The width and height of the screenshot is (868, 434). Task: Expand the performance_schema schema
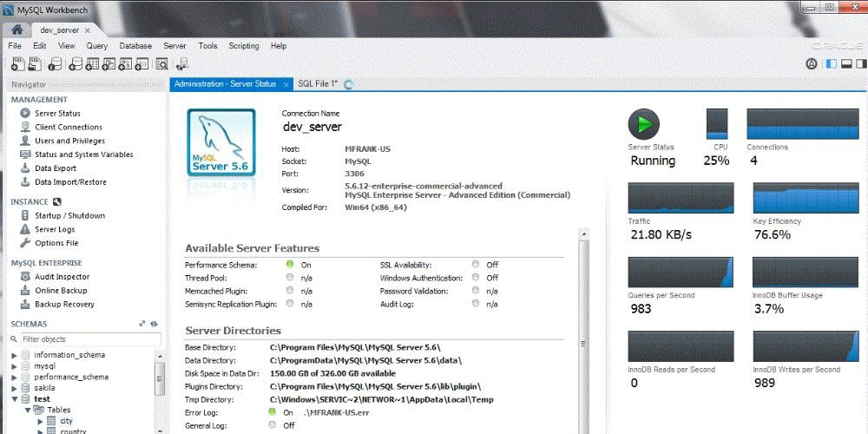15,377
